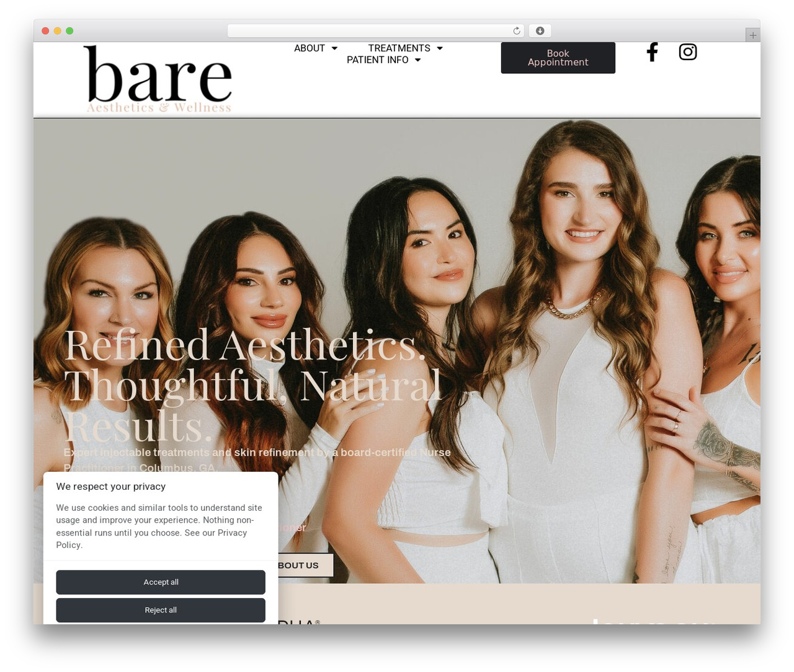794x672 pixels.
Task: Reload the page with the refresh icon
Action: [517, 31]
